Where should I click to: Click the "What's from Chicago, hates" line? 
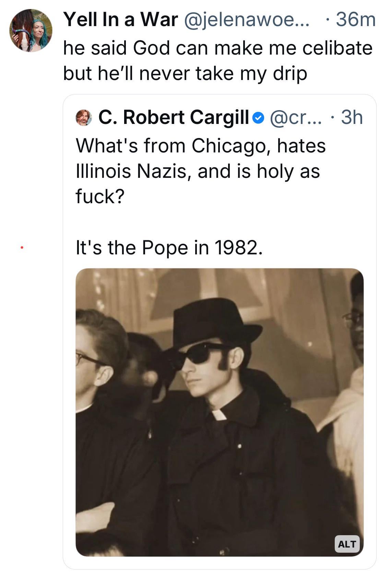click(201, 145)
